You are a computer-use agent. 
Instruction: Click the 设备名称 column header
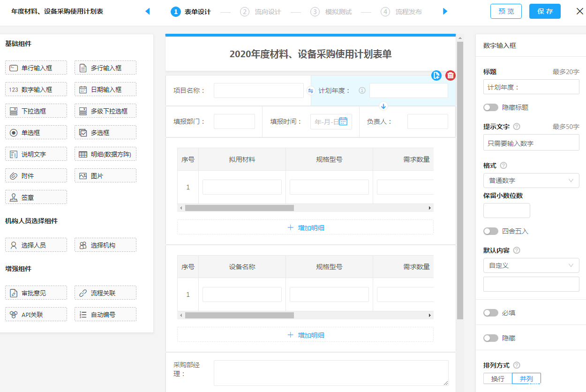242,267
